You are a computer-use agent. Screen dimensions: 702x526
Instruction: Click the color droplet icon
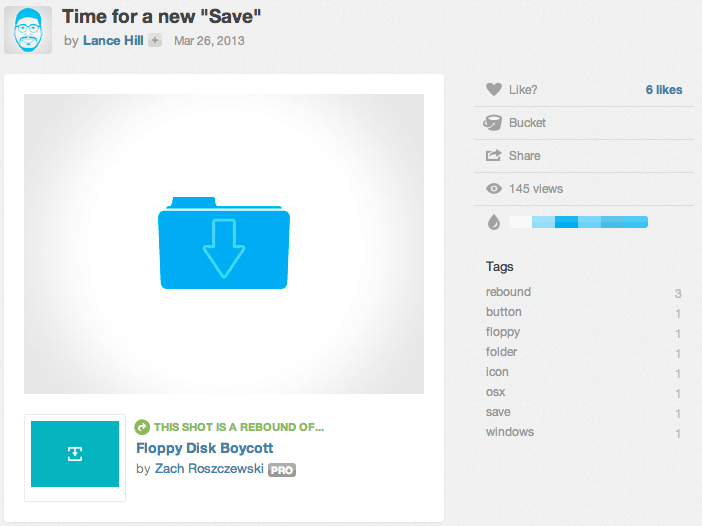pos(493,222)
